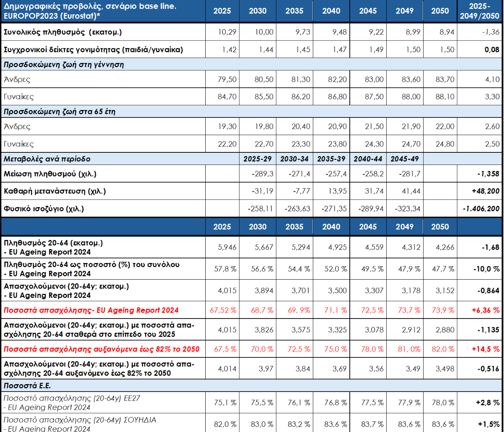Screen dimensions: 504x432
Task: Click the "2030-34" period header cell
Action: 294,159
